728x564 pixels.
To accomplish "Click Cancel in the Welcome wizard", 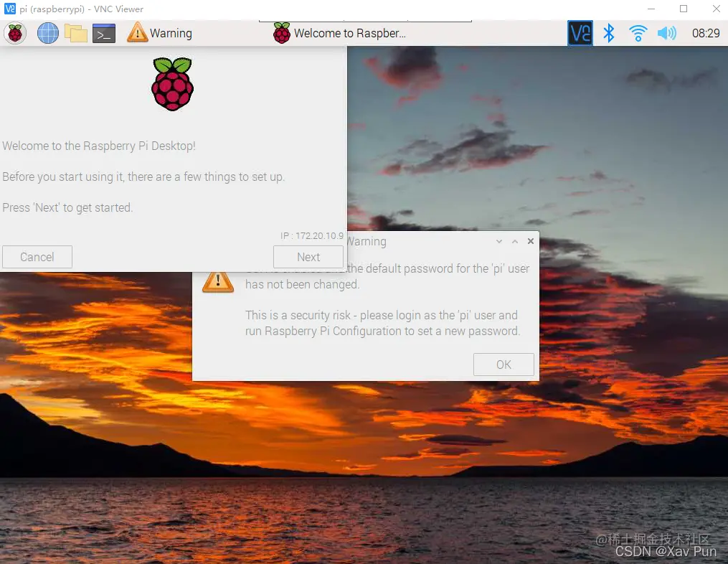I will pos(37,257).
